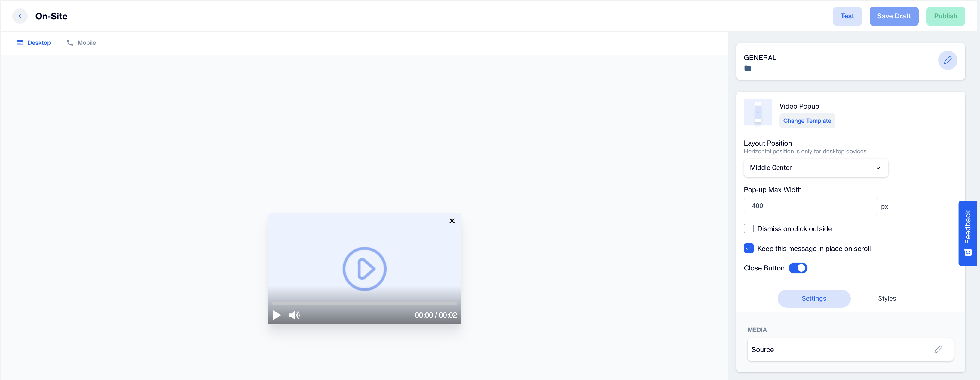Click the Settings button
This screenshot has height=380, width=980.
[814, 298]
